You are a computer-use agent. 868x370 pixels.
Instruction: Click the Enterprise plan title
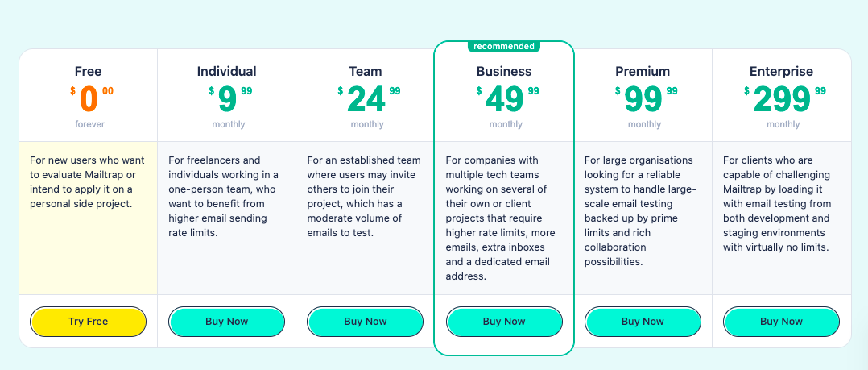point(781,71)
